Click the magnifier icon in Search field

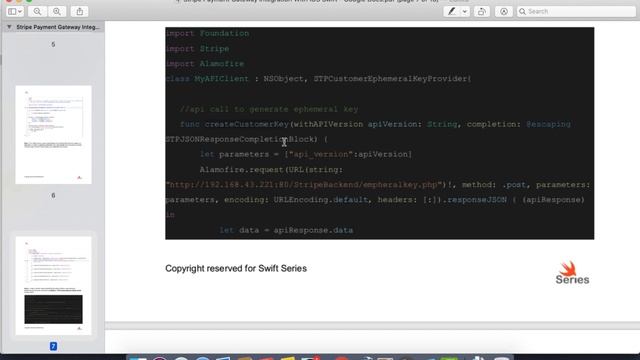(522, 11)
